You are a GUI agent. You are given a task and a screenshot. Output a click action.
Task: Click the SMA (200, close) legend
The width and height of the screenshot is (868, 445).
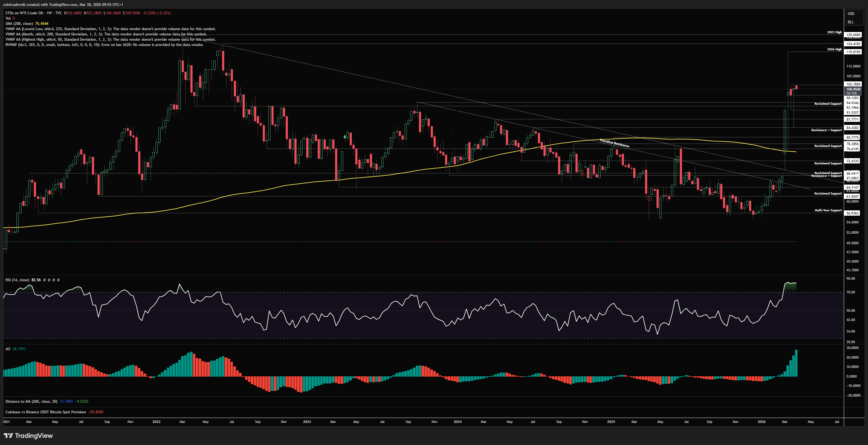pos(19,24)
